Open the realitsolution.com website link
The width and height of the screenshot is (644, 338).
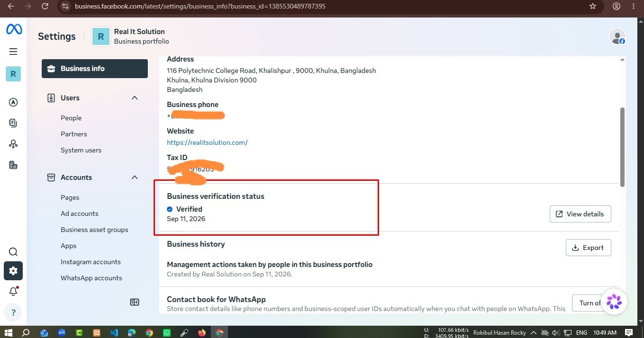click(207, 142)
